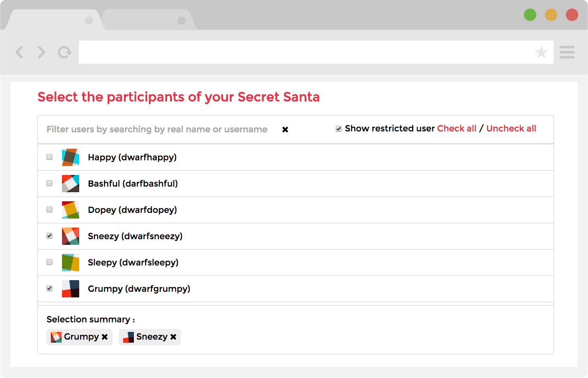Switch to the second browser tab

coord(146,19)
